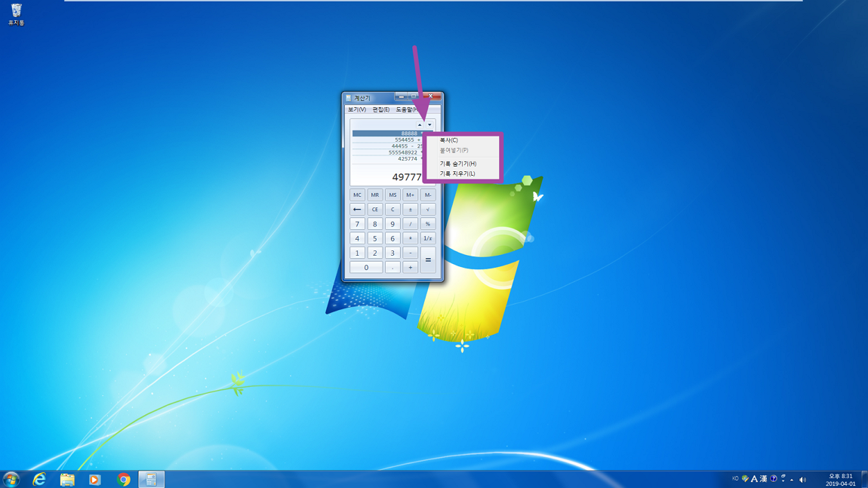
Task: Click the percent button
Action: coord(428,224)
